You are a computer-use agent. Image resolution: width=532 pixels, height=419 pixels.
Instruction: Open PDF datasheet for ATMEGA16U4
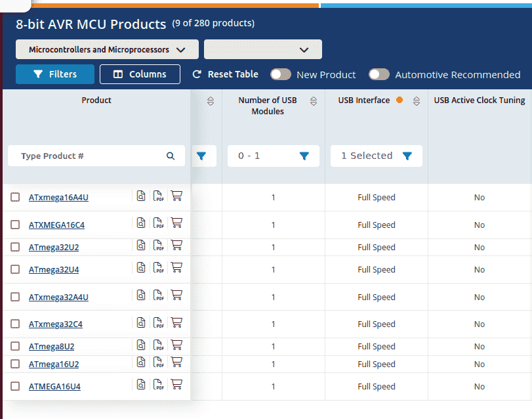[x=159, y=385]
